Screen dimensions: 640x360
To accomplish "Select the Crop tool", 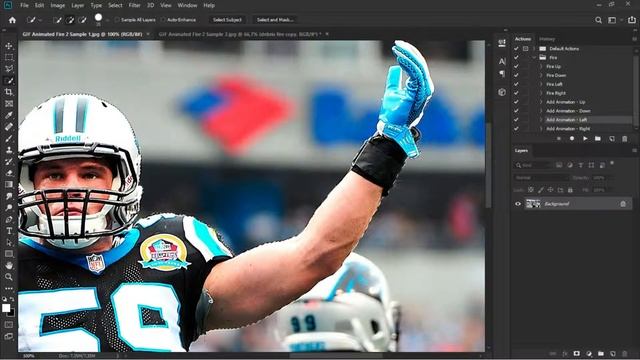I will [x=9, y=92].
